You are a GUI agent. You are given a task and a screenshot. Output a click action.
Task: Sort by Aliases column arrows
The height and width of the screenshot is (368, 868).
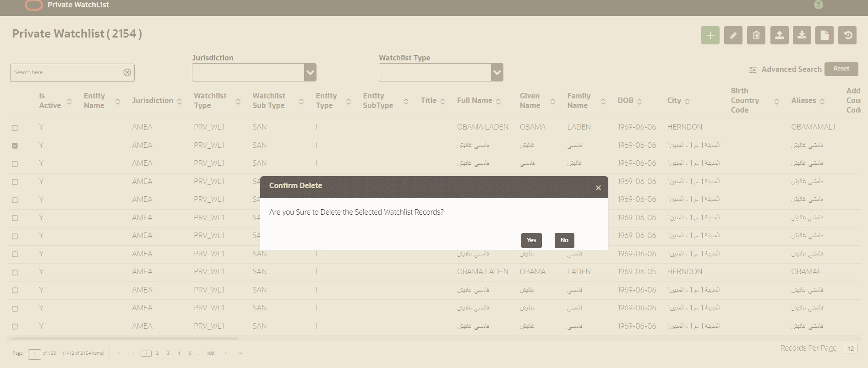point(822,101)
